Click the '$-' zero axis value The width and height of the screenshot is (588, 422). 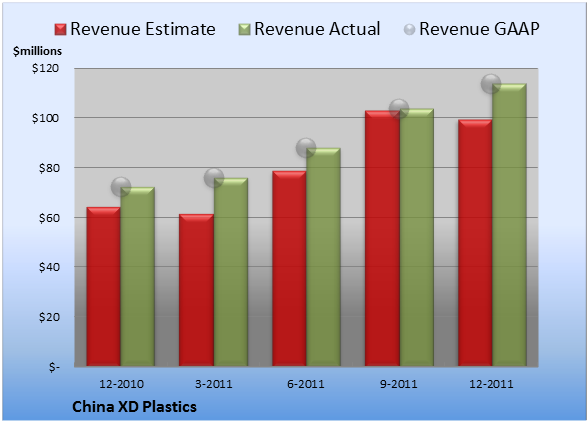pos(54,367)
